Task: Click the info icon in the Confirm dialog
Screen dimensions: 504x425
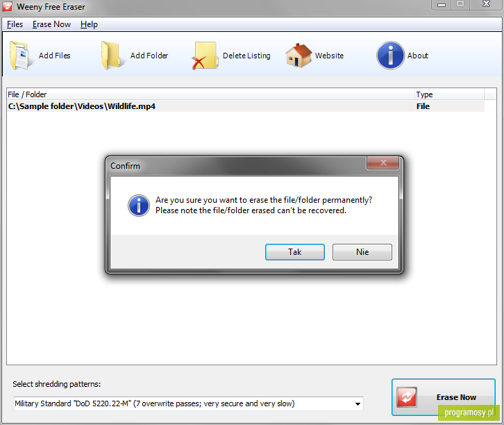Action: [x=139, y=206]
